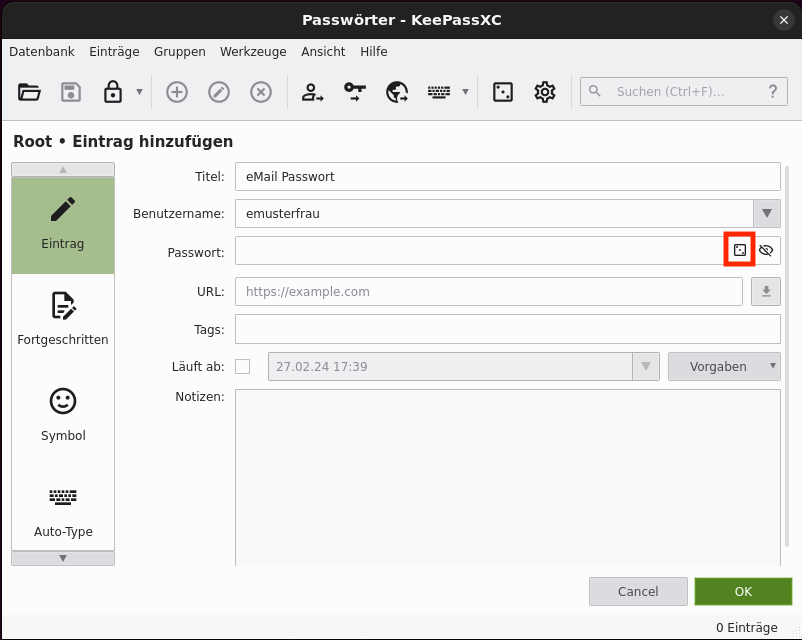Open the Vorgaben presets dropdown

click(724, 366)
